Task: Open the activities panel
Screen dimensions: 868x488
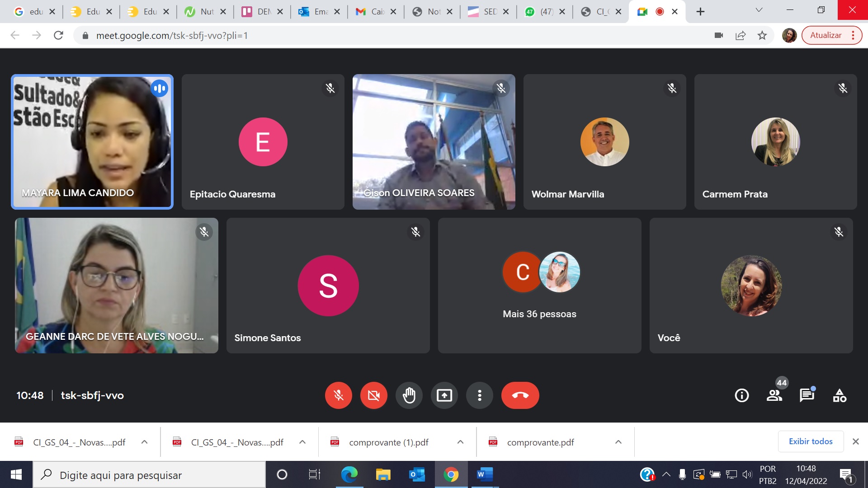Action: 840,395
